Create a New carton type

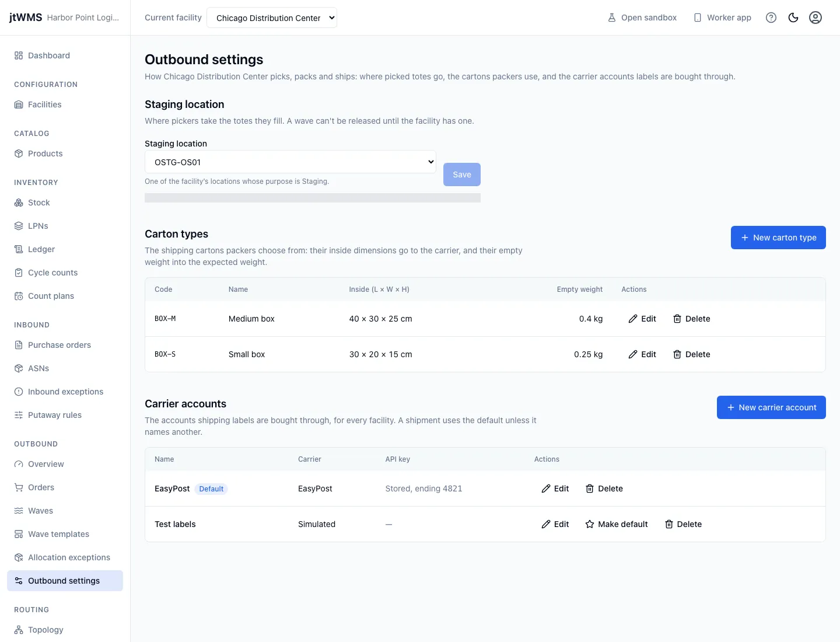[x=778, y=238]
